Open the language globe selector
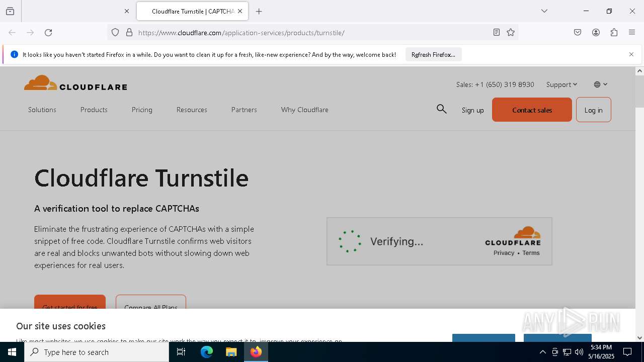 tap(601, 84)
